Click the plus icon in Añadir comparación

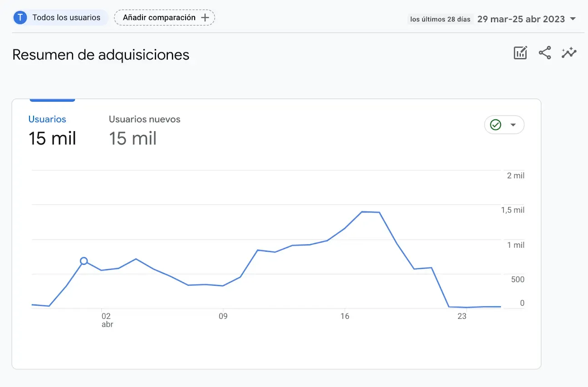click(205, 18)
